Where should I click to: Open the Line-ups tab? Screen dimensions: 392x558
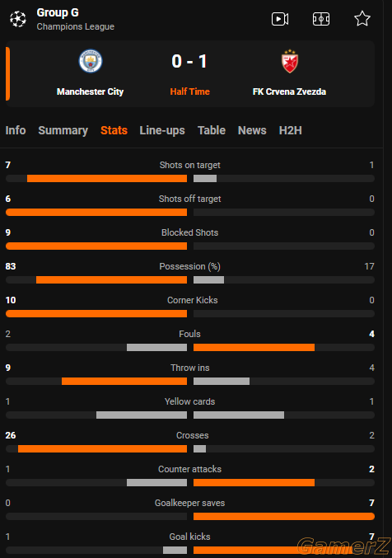pos(162,130)
